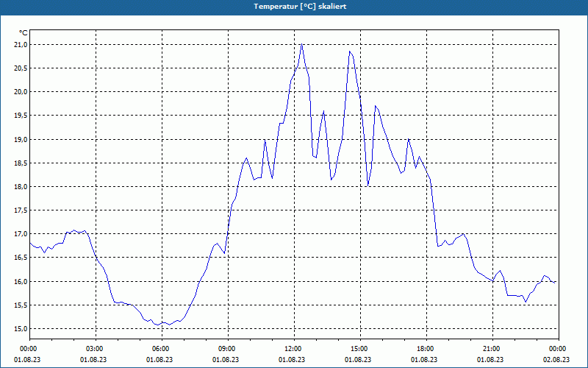Select the 06:00 time axis label

click(159, 349)
